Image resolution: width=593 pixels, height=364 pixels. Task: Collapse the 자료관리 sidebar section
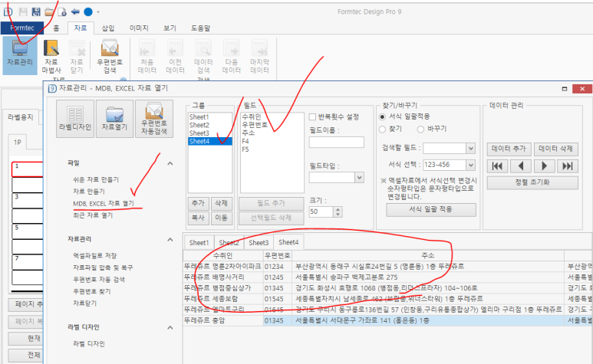170,240
